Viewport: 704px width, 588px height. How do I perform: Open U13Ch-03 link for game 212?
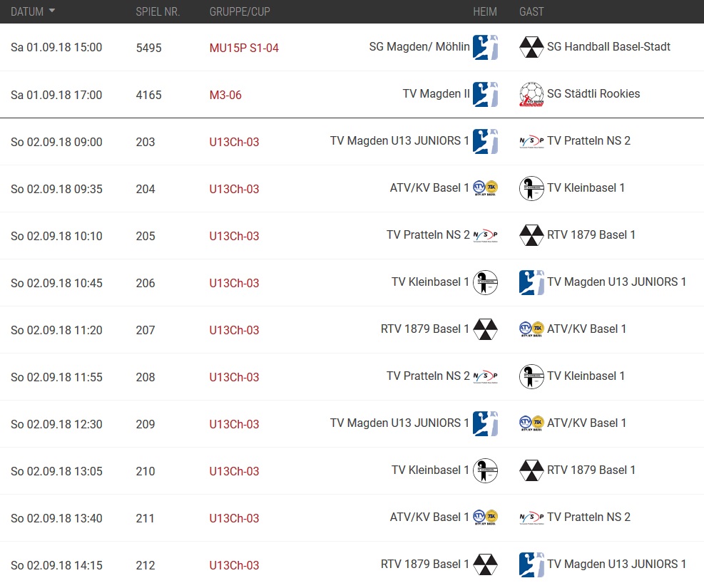234,565
